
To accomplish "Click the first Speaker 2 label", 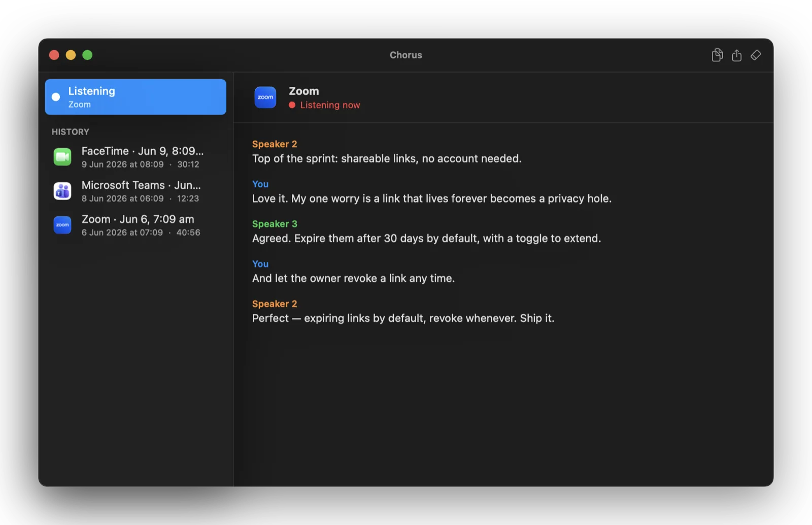I will [275, 144].
